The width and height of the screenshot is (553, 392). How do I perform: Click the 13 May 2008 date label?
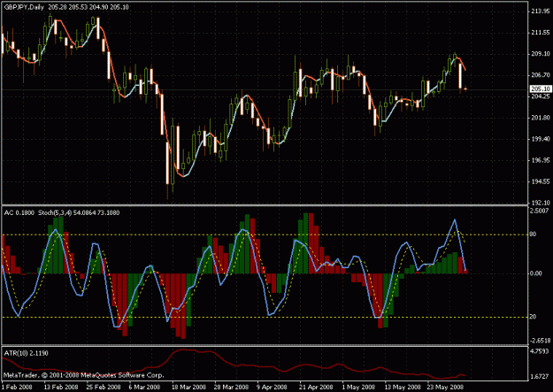(x=403, y=388)
